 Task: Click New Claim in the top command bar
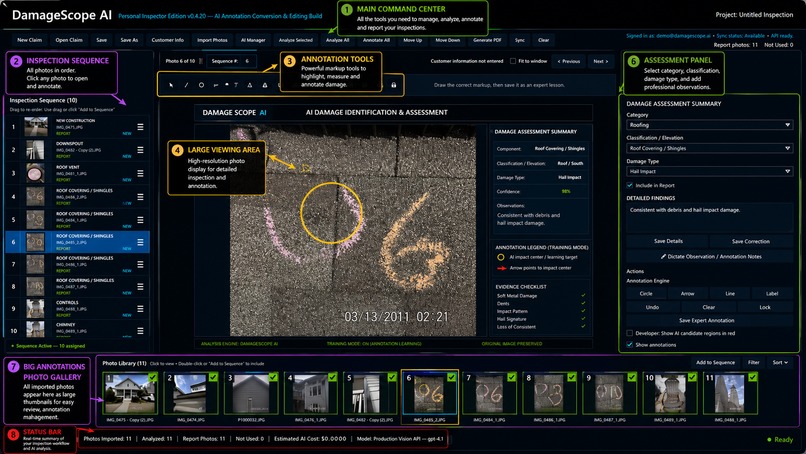(x=29, y=40)
